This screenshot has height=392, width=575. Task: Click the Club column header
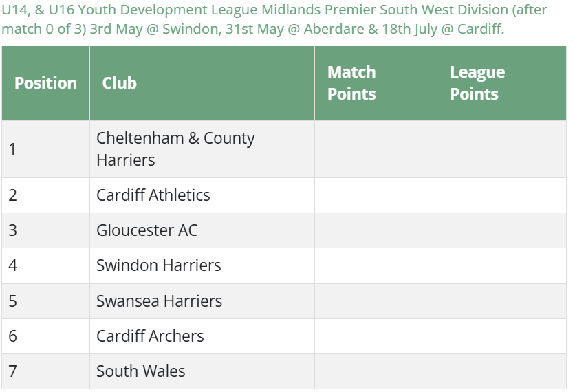(120, 83)
